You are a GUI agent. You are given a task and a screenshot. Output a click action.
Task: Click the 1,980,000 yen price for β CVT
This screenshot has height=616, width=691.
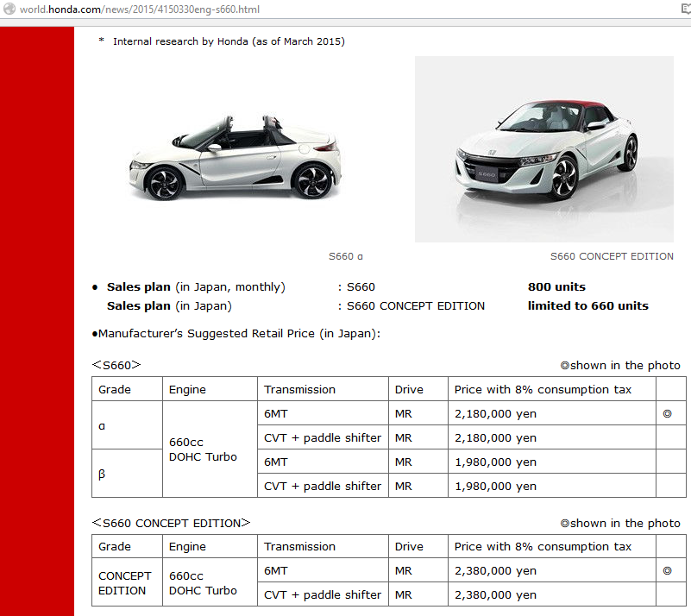tap(495, 486)
